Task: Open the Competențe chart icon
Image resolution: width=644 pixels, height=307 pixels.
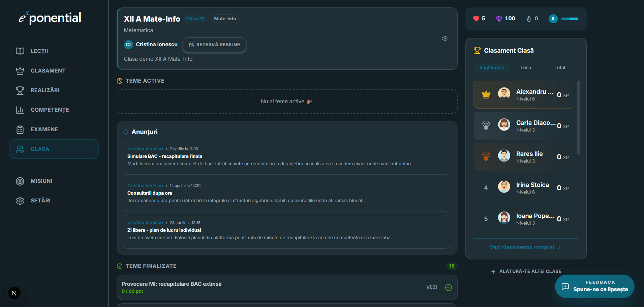Action: tap(20, 110)
